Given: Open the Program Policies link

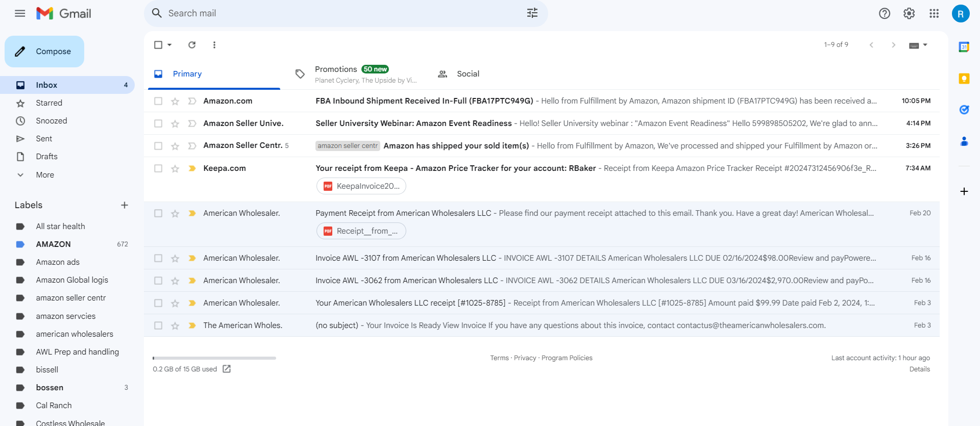Looking at the screenshot, I should point(567,358).
